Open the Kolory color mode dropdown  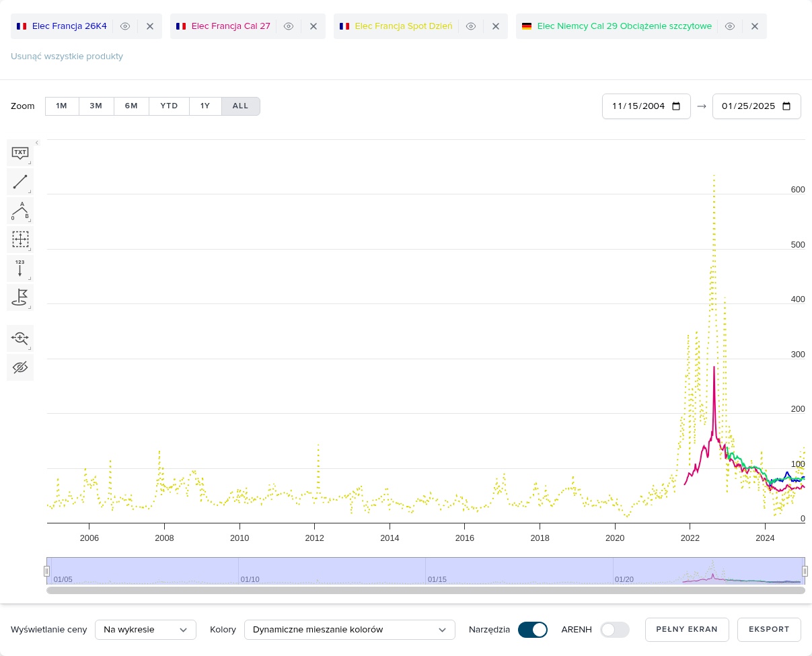[x=349, y=630]
